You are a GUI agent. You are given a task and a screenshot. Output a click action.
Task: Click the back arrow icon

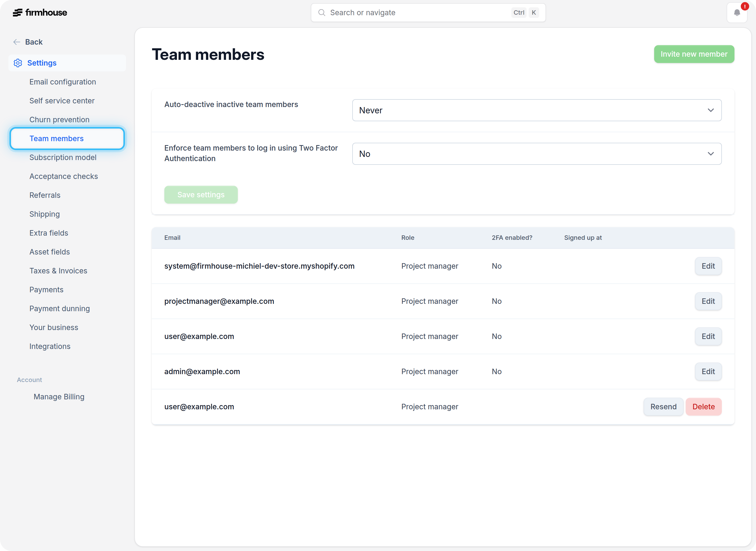(17, 42)
